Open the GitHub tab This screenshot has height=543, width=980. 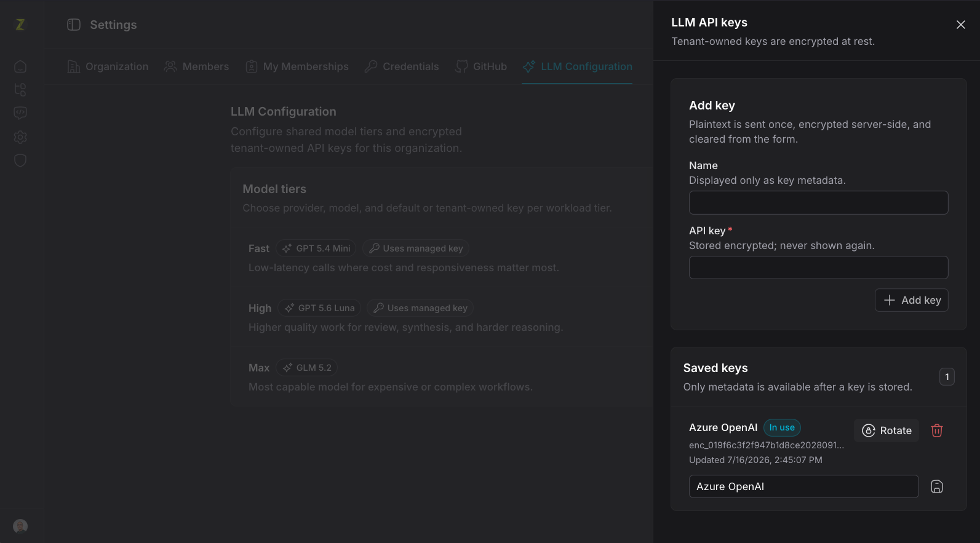481,66
